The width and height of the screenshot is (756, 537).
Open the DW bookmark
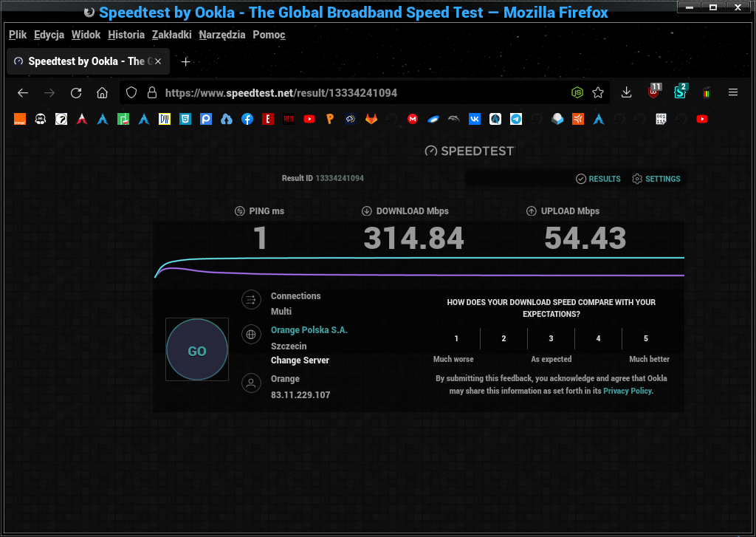pyautogui.click(x=165, y=119)
